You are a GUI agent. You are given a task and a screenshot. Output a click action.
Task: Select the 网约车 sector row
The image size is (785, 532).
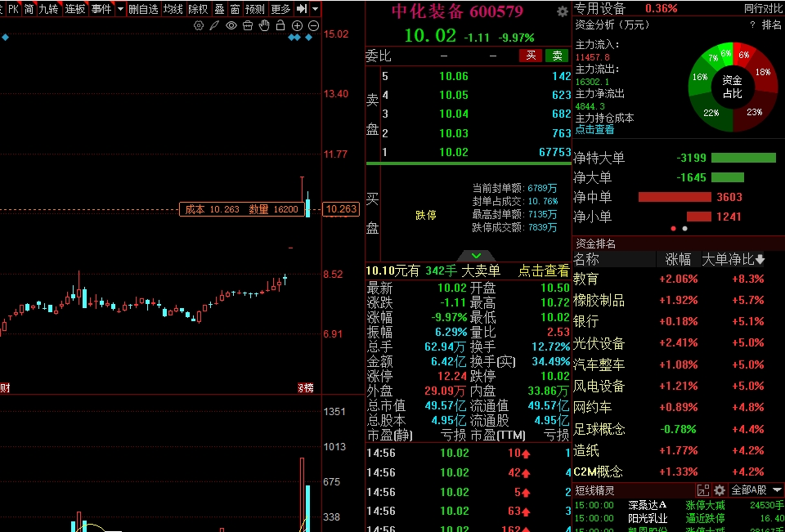tap(679, 408)
